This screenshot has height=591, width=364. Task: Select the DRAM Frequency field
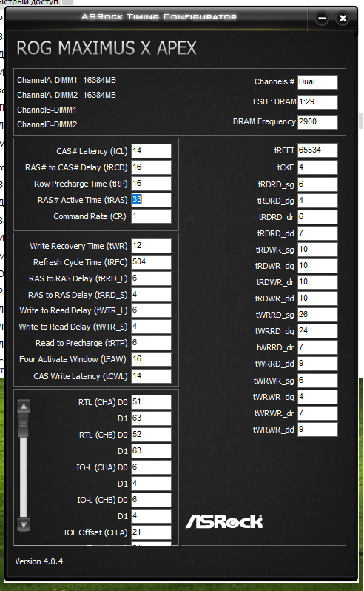[x=317, y=121]
